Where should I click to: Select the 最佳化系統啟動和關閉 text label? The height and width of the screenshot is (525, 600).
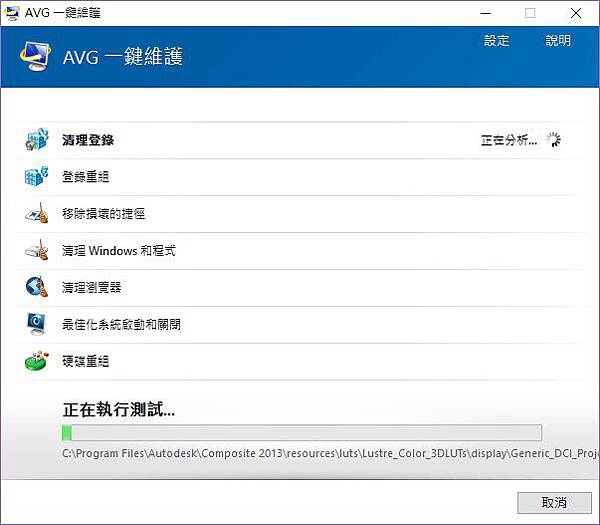tap(121, 324)
